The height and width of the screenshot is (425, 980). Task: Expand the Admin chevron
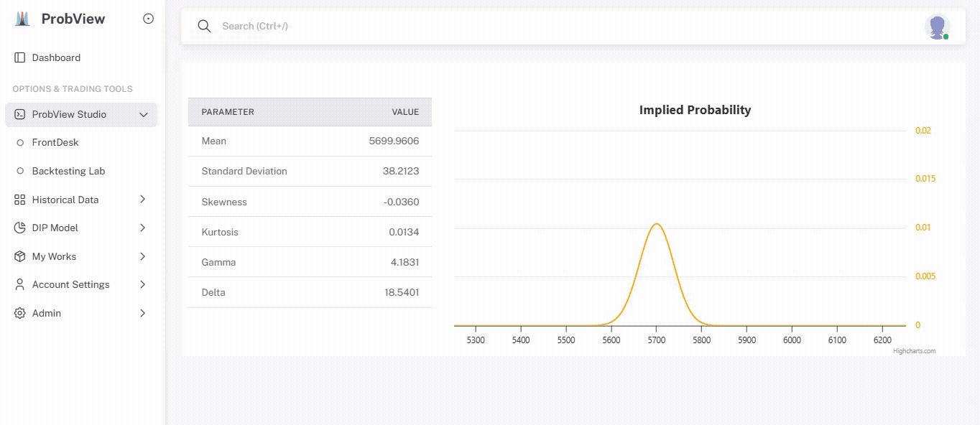pos(142,313)
